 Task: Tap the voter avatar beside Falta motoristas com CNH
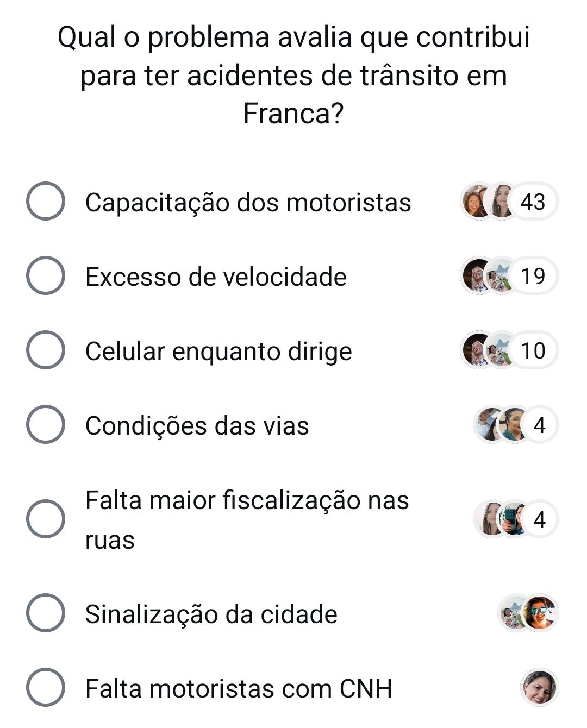(539, 687)
